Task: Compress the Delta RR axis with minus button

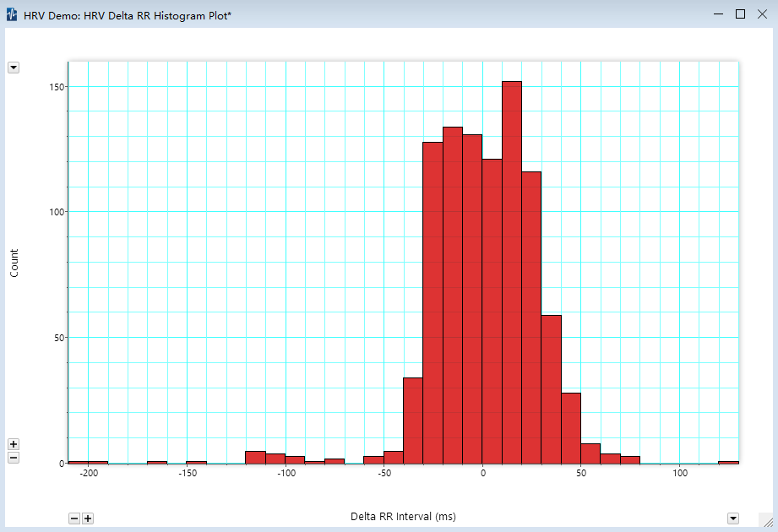Action: (x=74, y=518)
